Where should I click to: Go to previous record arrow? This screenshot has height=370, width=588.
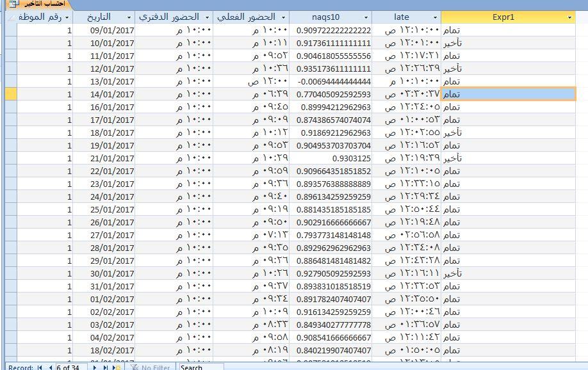(50, 367)
